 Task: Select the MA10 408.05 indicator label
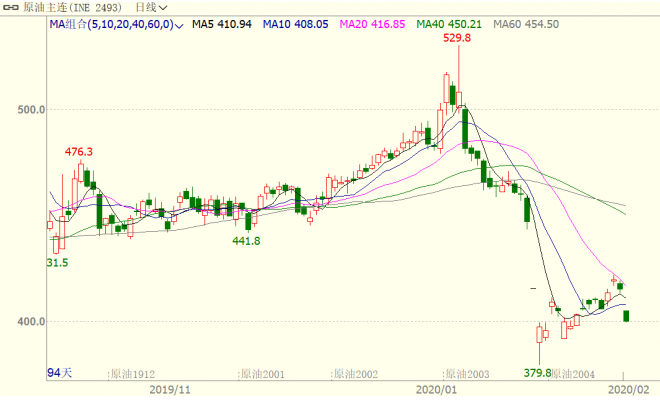point(295,24)
